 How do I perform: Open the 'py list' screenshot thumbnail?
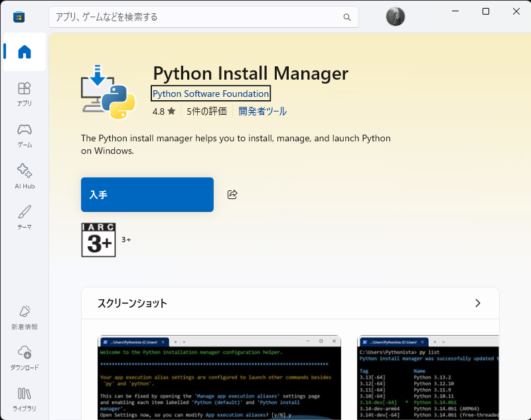[x=428, y=378]
